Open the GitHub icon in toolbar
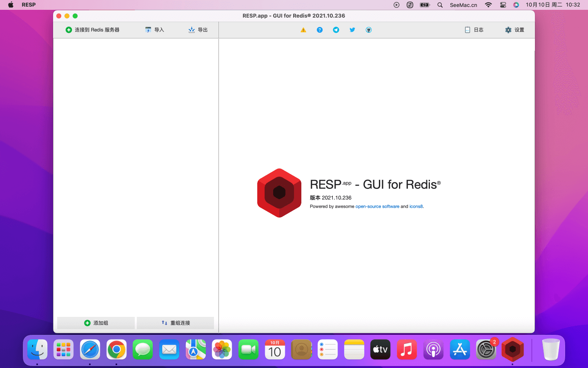 pyautogui.click(x=369, y=30)
